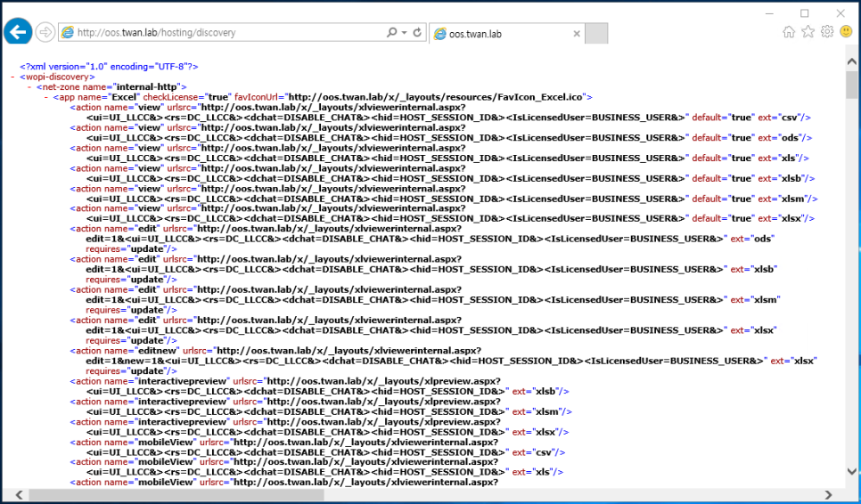Viewport: 861px width, 504px height.
Task: Open the address bar search dropdown arrow
Action: click(x=404, y=33)
